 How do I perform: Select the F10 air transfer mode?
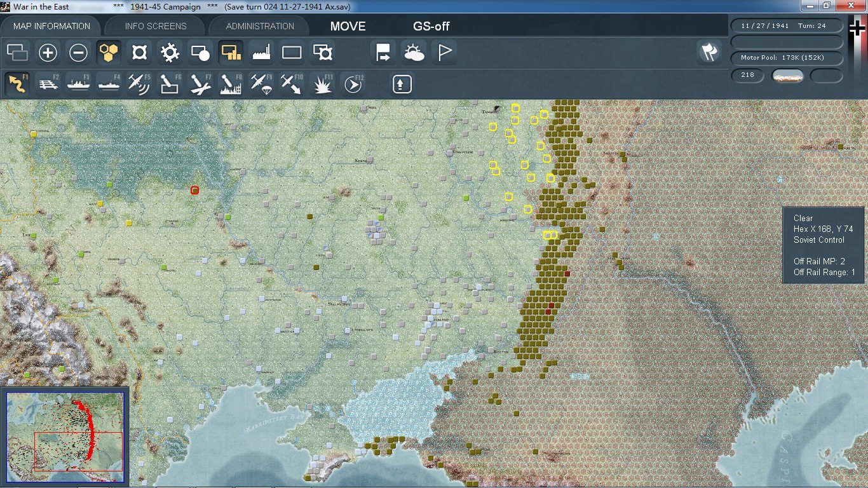(292, 84)
